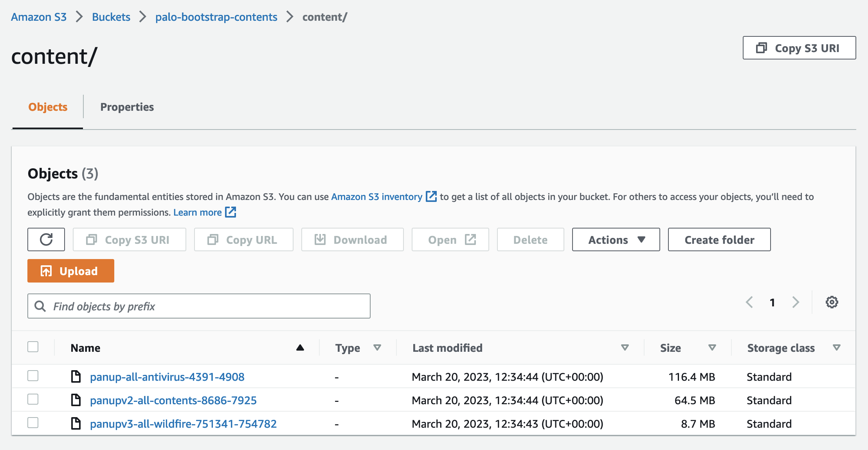Tick the select-all checkbox in table header
868x450 pixels.
[x=33, y=347]
